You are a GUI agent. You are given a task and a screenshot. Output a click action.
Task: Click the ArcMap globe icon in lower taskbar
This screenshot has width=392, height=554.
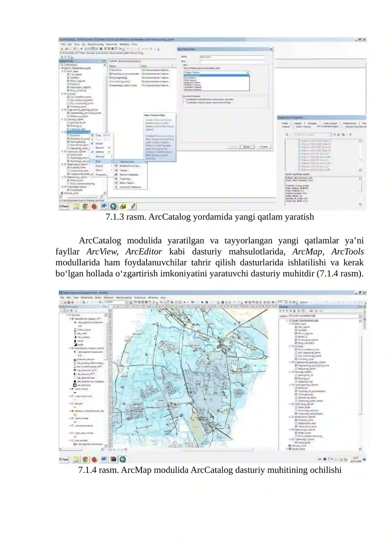(x=122, y=459)
